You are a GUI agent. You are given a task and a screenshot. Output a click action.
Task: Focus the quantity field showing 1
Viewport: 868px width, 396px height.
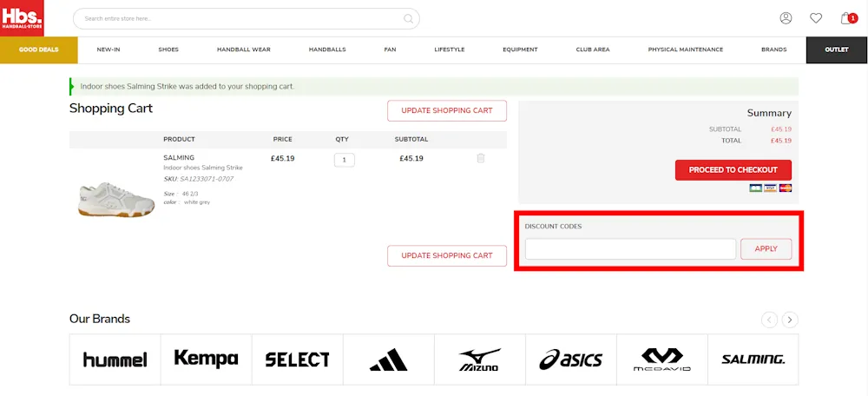pos(345,160)
